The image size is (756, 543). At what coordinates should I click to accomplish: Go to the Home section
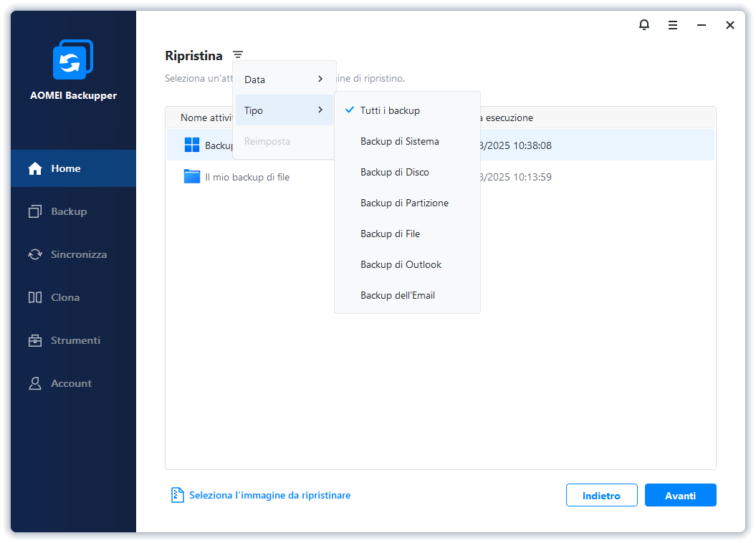[x=73, y=168]
